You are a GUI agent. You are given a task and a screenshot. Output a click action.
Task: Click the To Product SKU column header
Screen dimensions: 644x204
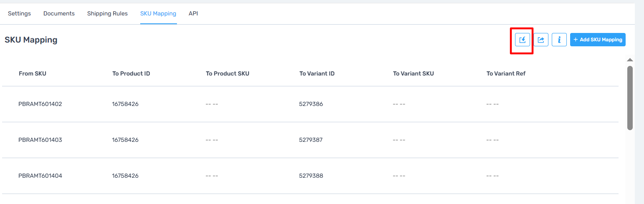tap(227, 73)
